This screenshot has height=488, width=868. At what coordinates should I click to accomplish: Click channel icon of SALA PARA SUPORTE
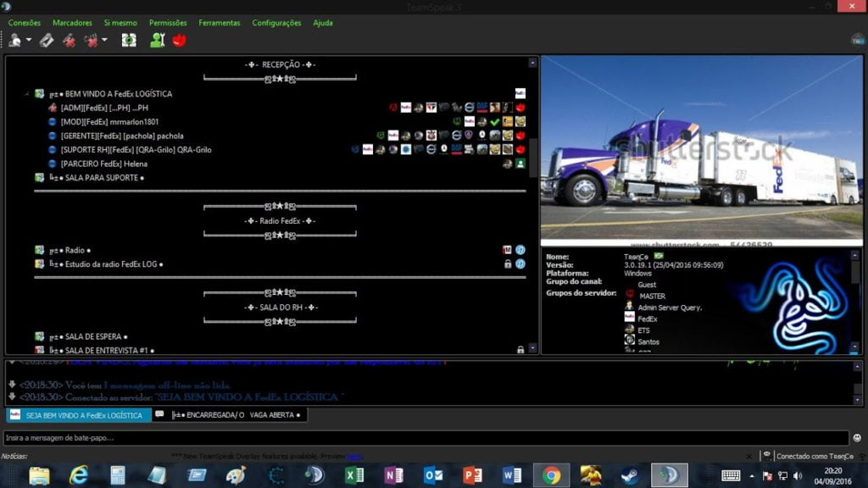[39, 178]
